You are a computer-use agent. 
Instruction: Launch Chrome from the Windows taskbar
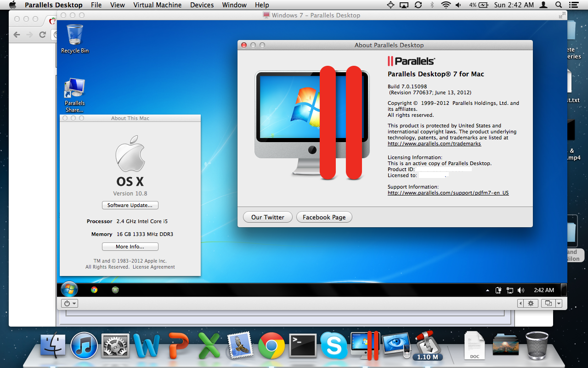[94, 290]
